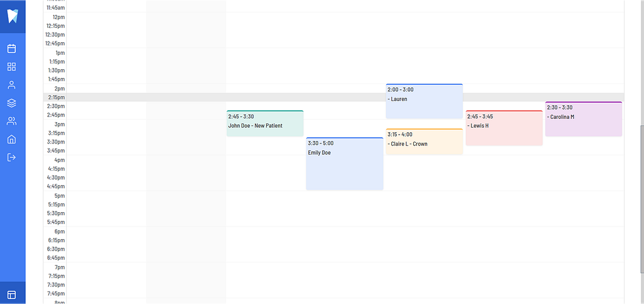The width and height of the screenshot is (644, 304).
Task: Select the 2:15pm highlighted time row
Action: click(333, 98)
